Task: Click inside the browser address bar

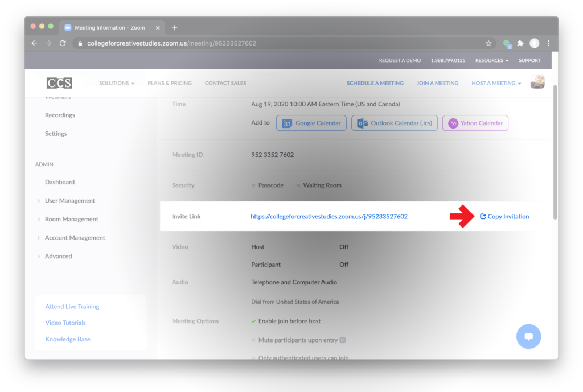Action: (x=228, y=43)
